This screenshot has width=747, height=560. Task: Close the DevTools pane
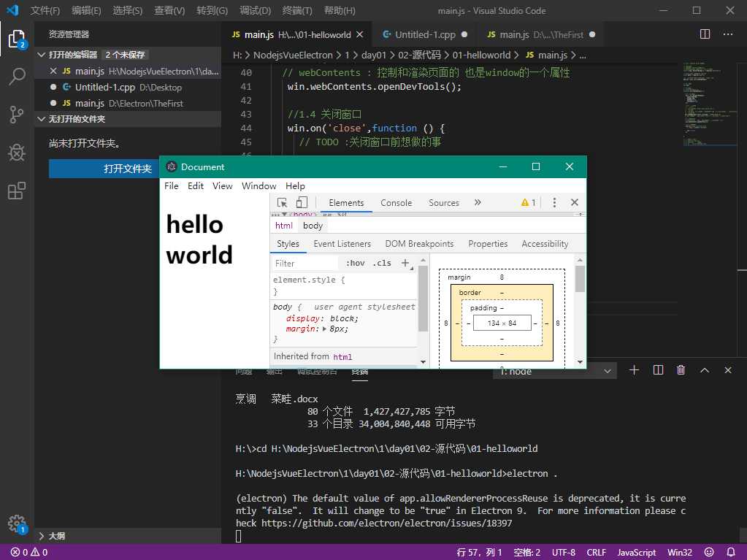tap(575, 202)
